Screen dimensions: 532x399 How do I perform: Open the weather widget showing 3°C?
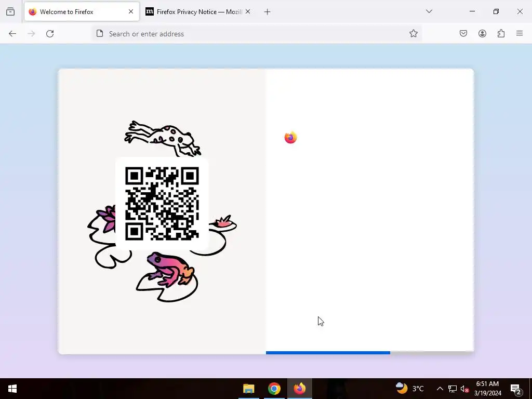pyautogui.click(x=410, y=389)
